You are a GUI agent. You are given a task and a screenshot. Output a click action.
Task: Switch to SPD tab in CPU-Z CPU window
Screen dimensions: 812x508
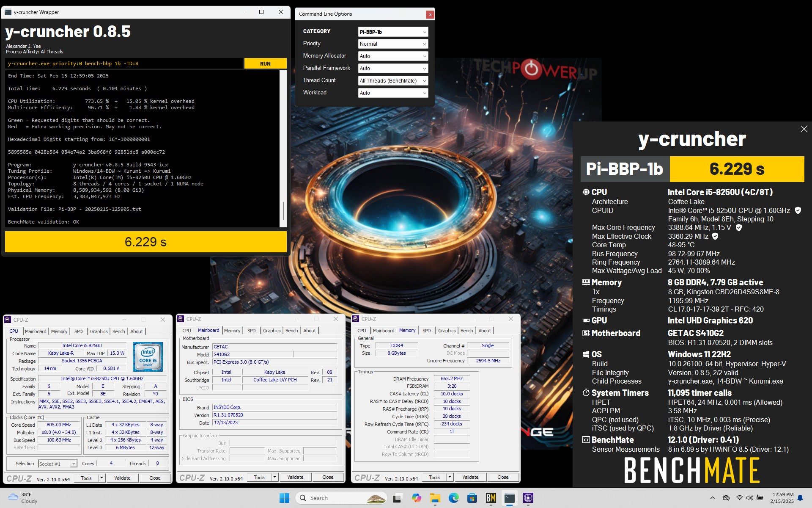point(79,331)
